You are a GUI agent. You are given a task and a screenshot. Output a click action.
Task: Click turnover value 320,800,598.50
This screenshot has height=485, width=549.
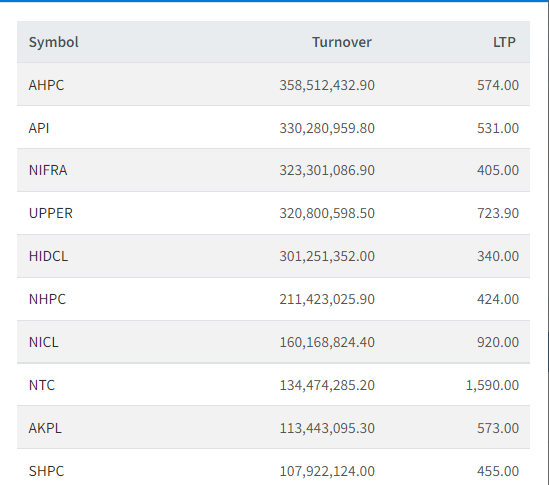327,213
